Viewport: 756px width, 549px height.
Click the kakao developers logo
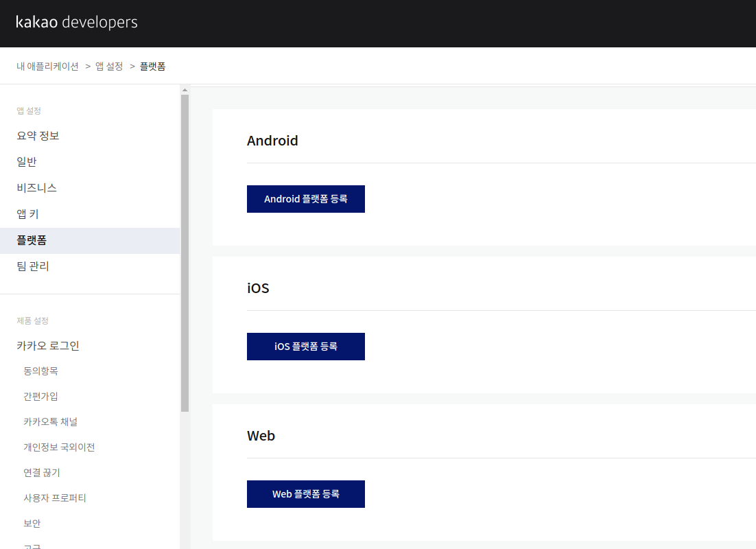(77, 22)
